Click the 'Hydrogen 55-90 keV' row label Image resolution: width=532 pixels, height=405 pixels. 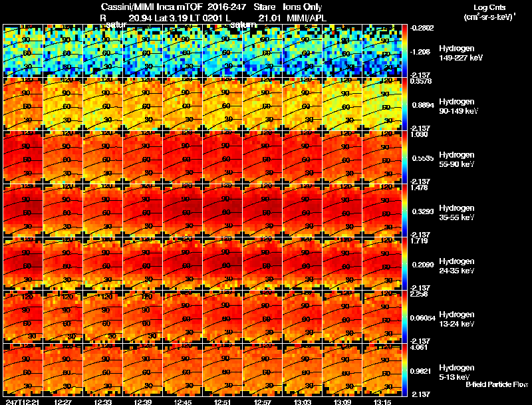point(457,160)
